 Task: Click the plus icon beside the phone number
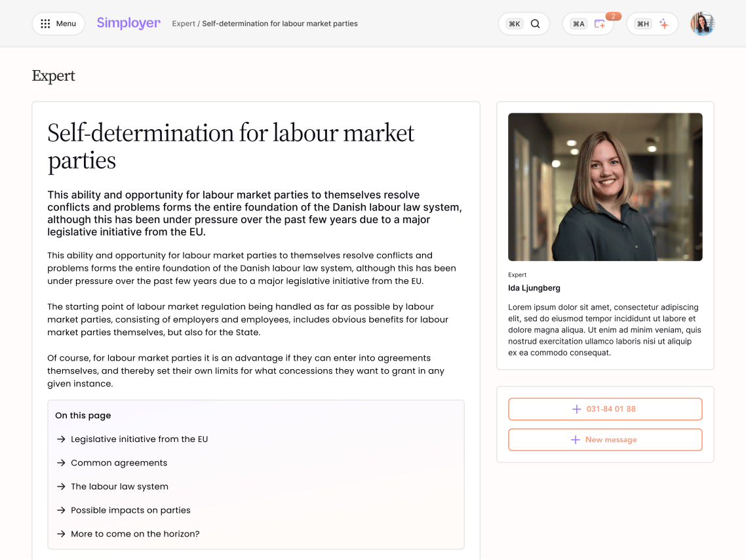pyautogui.click(x=577, y=409)
